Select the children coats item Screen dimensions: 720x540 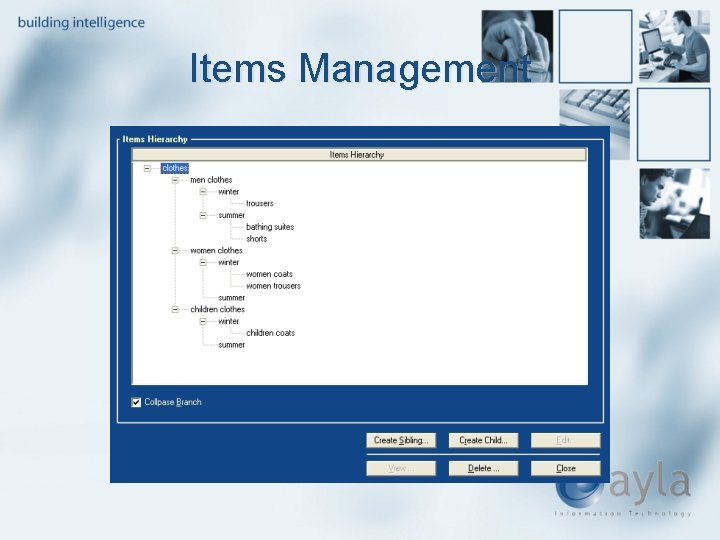click(270, 333)
